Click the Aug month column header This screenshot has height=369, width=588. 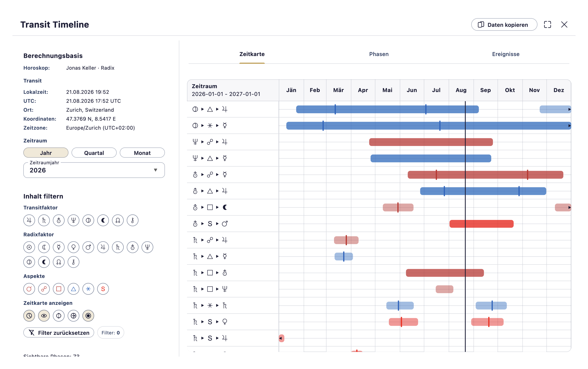coord(461,90)
